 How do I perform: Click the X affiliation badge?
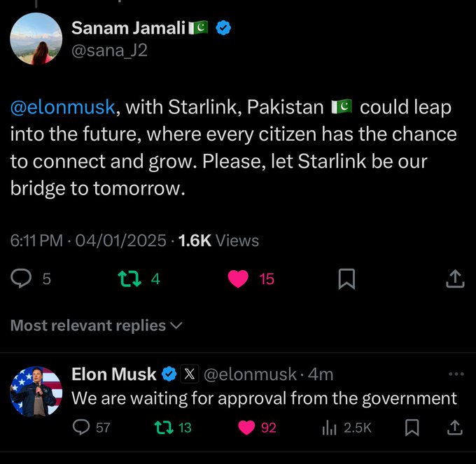188,374
